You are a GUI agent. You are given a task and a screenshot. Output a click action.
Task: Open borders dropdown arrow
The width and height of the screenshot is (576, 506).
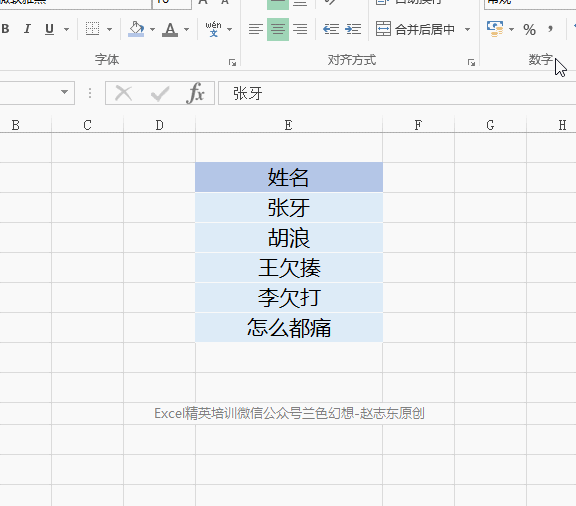(x=109, y=29)
